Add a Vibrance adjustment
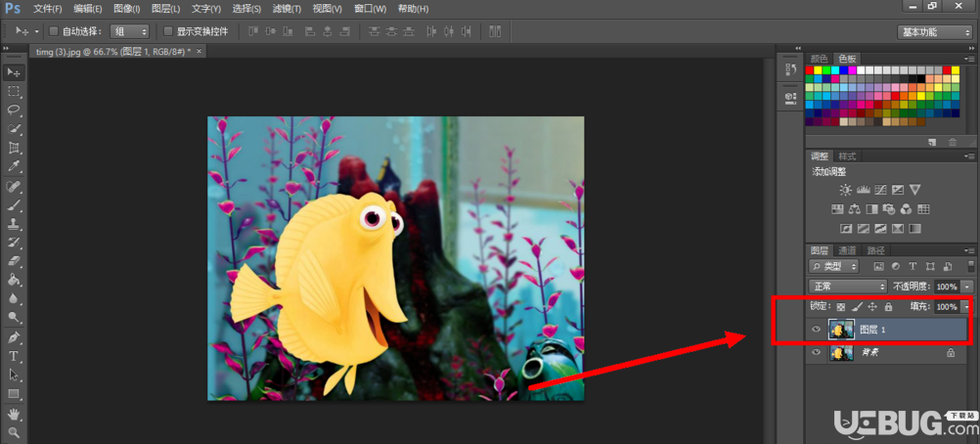 click(x=915, y=190)
